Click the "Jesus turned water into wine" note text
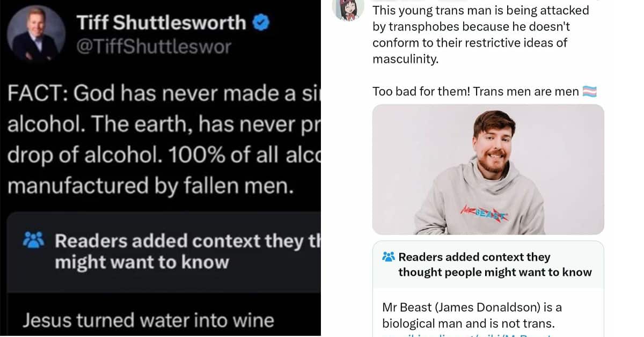The height and width of the screenshot is (337, 644). tap(148, 320)
